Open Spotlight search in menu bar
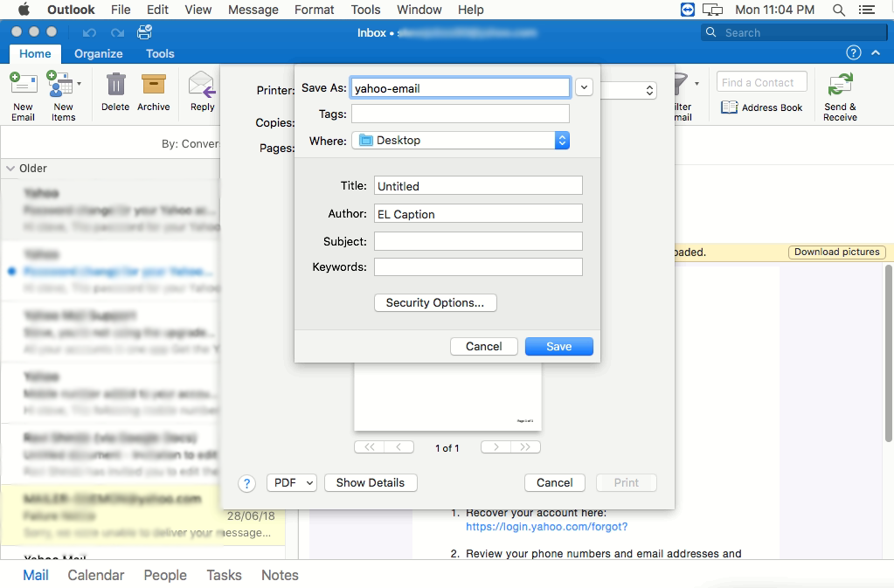Viewport: 894px width, 588px height. (839, 10)
